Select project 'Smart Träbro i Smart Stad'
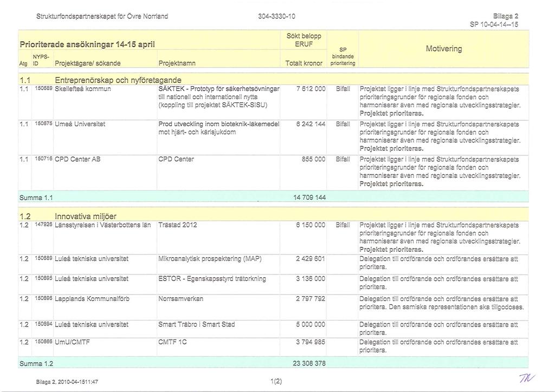Viewport: 555px width, 392px height. (196, 324)
